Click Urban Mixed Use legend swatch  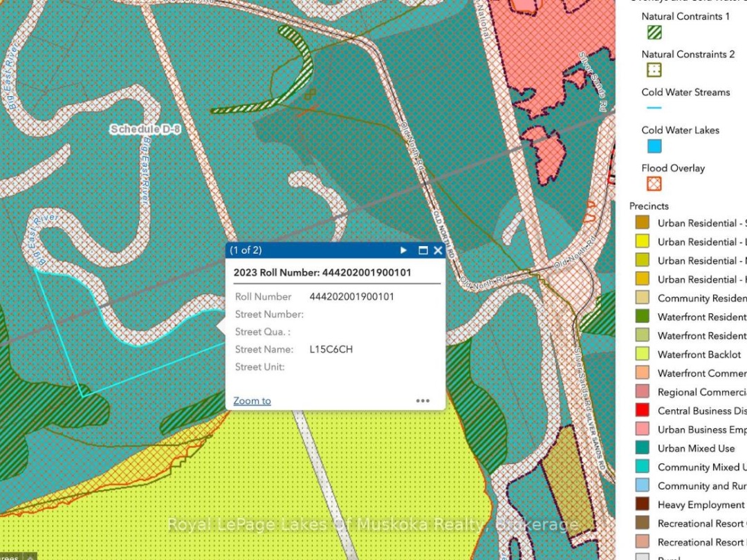[643, 448]
